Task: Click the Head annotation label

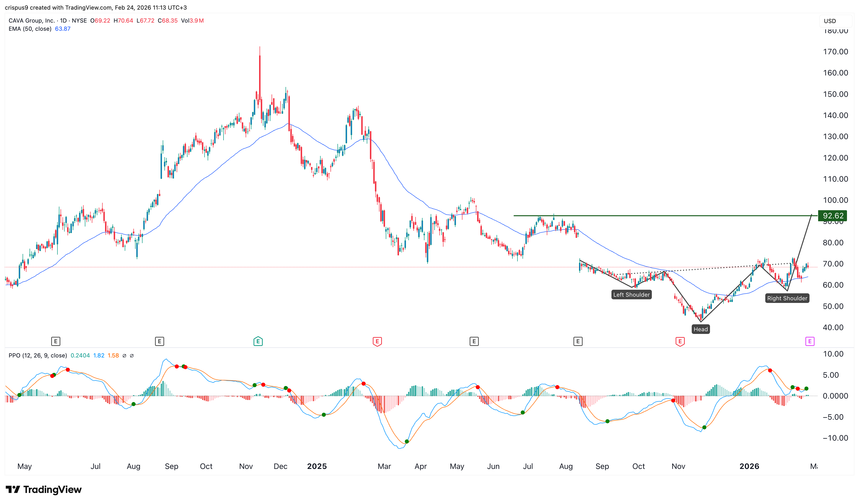Action: pyautogui.click(x=701, y=329)
